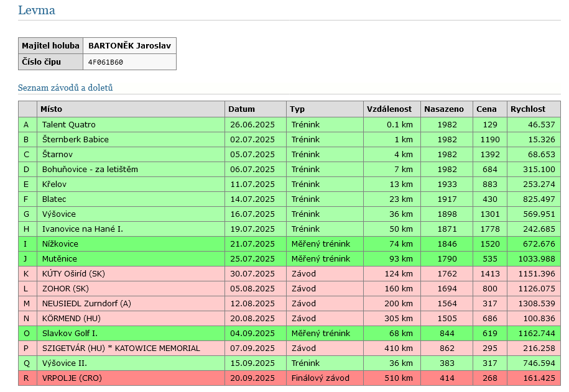Click the Cena column header
Viewport: 569px width, 392px height.
point(486,109)
